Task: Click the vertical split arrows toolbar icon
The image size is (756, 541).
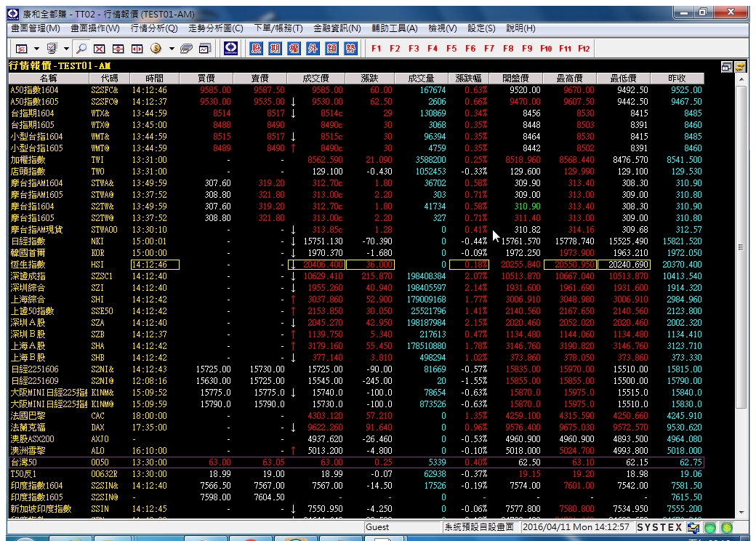Action: (x=118, y=49)
